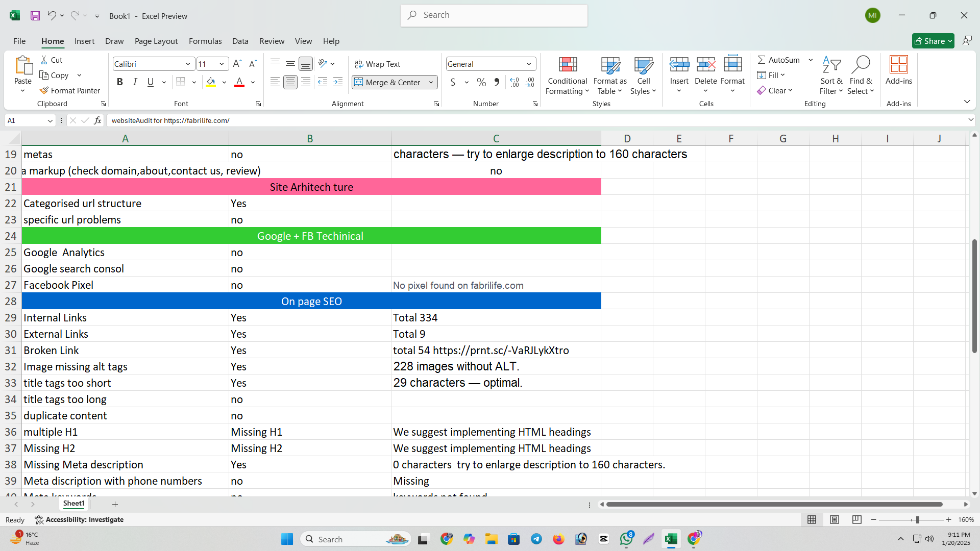Switch to the Formulas ribbon tab
The width and height of the screenshot is (980, 551).
pos(205,41)
